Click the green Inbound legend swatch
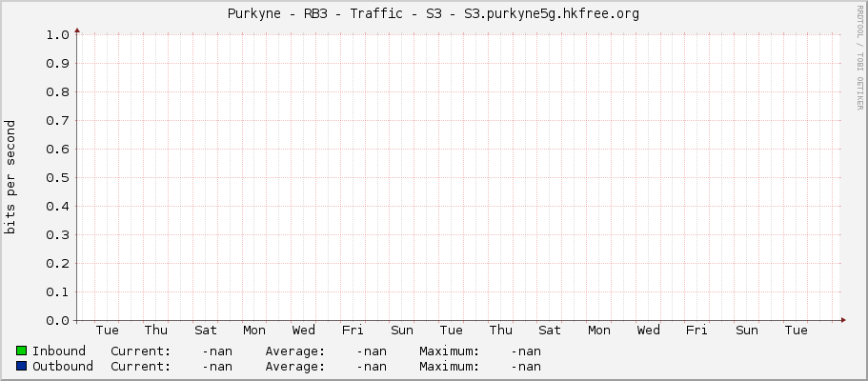Screen dimensions: 868x381 (x=22, y=351)
